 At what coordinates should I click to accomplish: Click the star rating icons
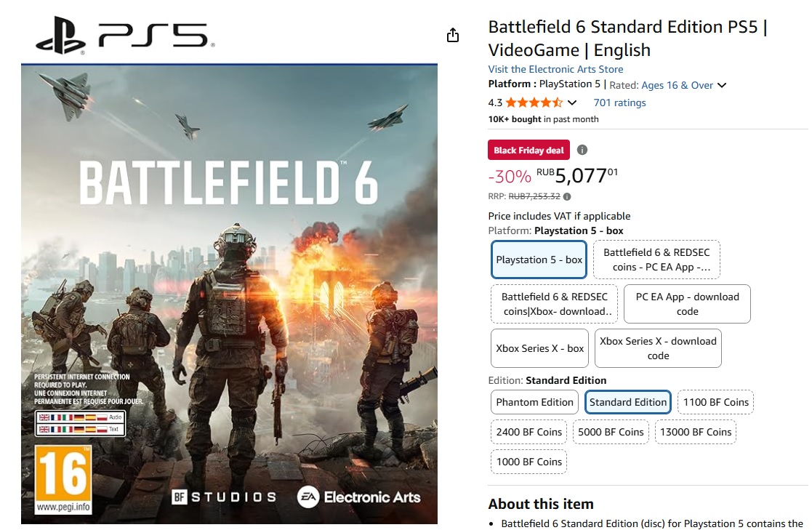[x=534, y=103]
